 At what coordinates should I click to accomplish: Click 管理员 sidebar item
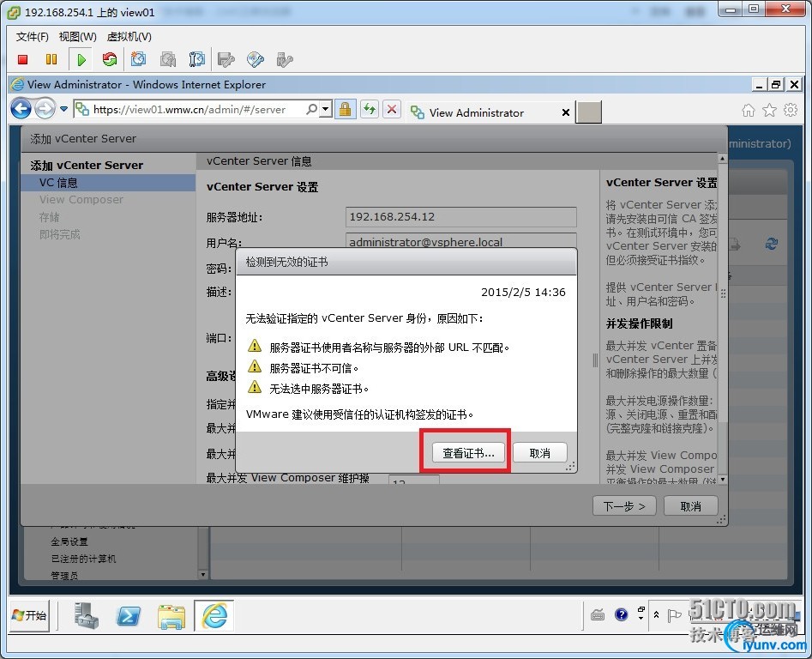click(x=64, y=575)
